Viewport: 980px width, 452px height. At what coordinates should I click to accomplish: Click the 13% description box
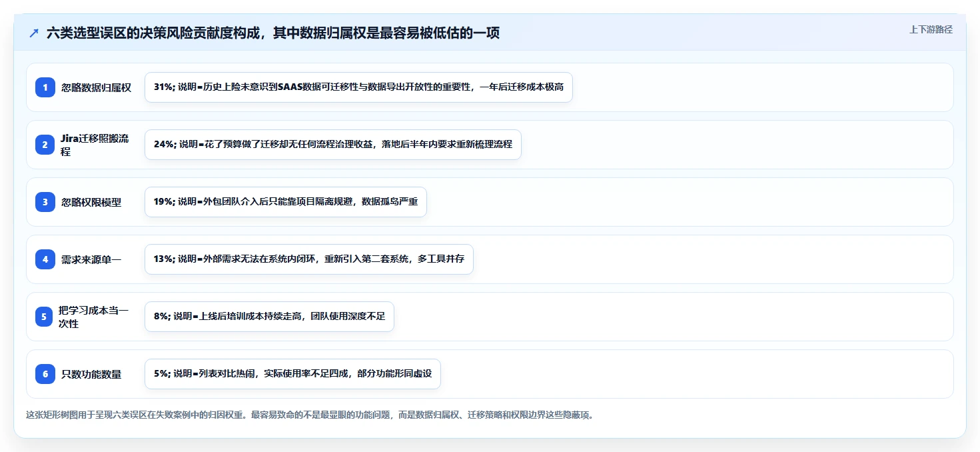pos(308,259)
